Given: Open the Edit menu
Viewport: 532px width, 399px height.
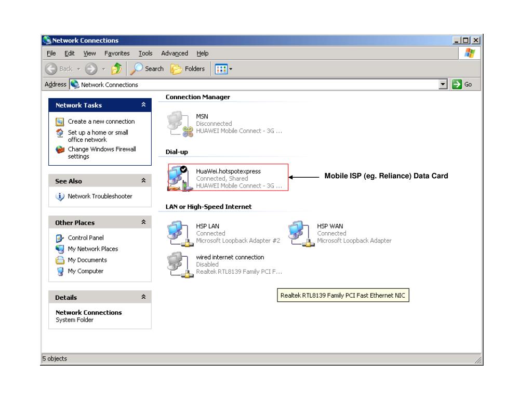Looking at the screenshot, I should tap(70, 54).
